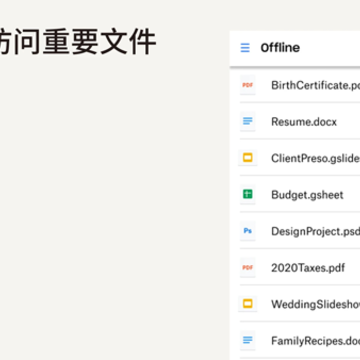Click the slides icon for ClientPreso
The width and height of the screenshot is (360, 360).
point(248,158)
